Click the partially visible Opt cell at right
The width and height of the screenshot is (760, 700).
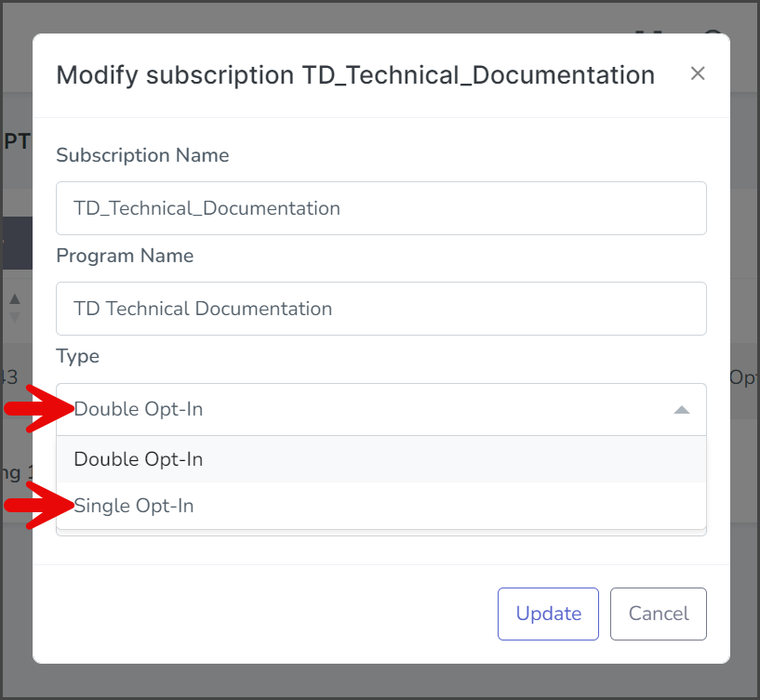(744, 377)
